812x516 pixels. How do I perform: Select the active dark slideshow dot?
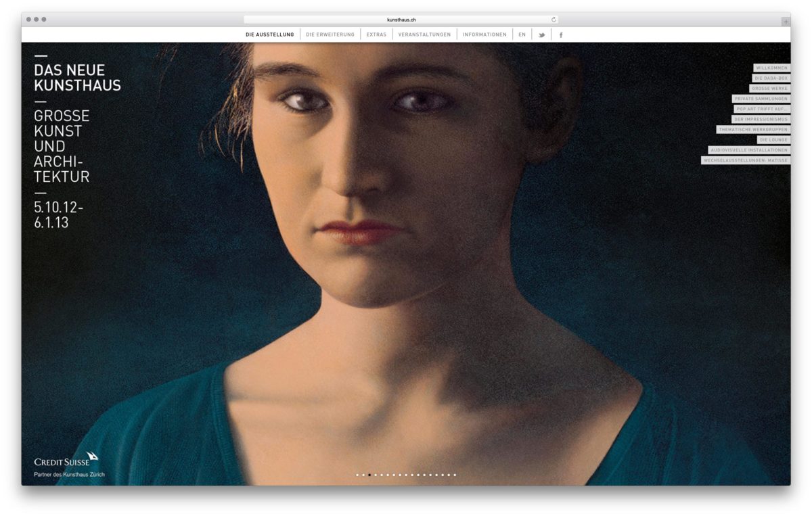pos(369,475)
